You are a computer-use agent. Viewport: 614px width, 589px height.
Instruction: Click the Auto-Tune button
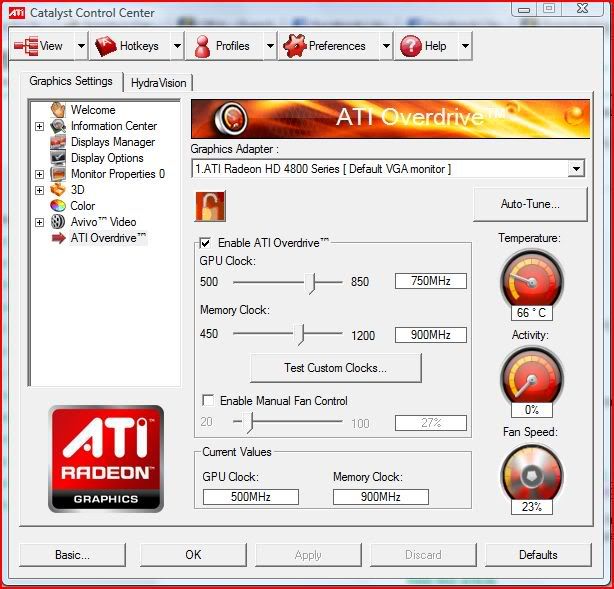[530, 204]
